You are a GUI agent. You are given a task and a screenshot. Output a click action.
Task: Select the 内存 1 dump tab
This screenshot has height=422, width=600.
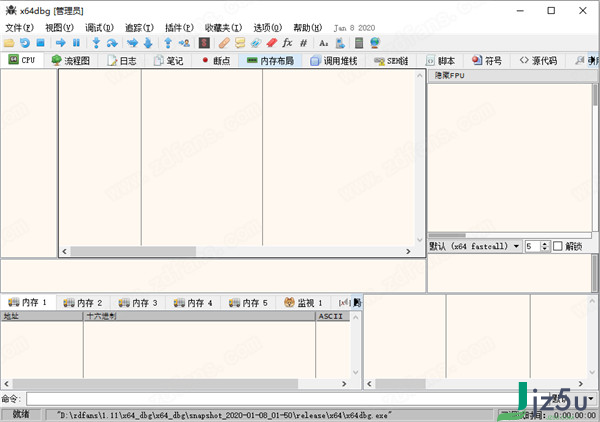(28, 303)
